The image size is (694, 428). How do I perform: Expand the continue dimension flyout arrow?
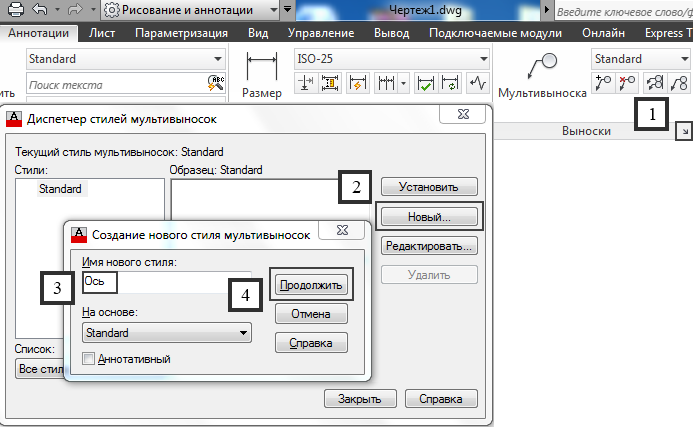tap(404, 83)
